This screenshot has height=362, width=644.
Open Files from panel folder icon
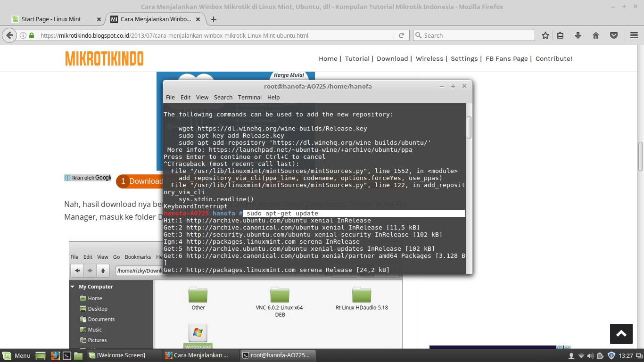[x=78, y=355]
